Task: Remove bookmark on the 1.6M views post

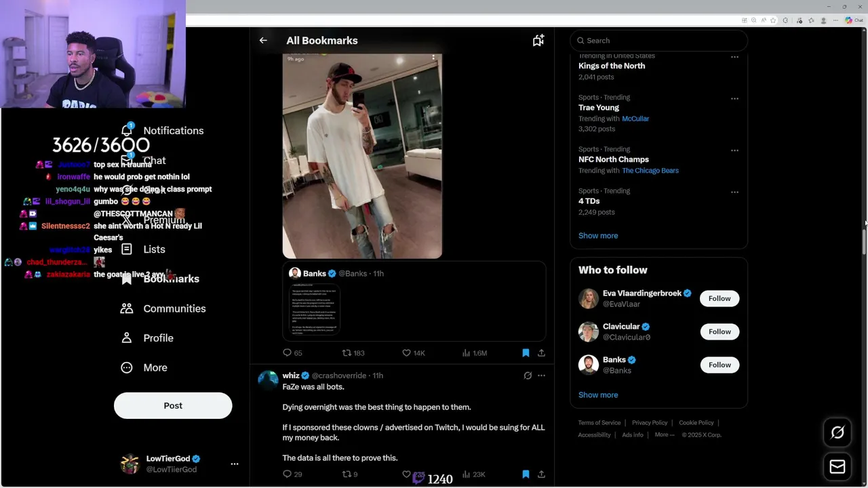Action: (x=526, y=353)
